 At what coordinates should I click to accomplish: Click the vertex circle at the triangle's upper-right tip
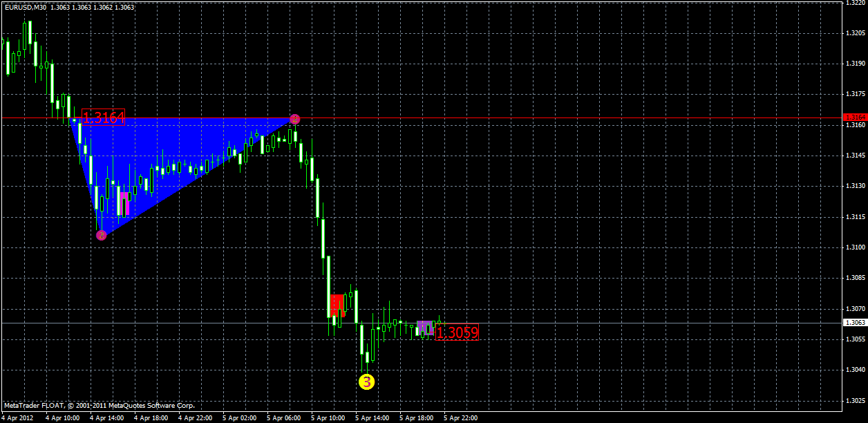click(295, 119)
